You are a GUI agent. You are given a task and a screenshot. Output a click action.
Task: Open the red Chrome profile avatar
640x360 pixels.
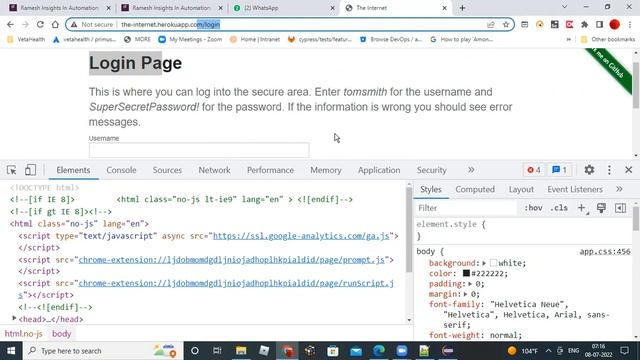(614, 24)
